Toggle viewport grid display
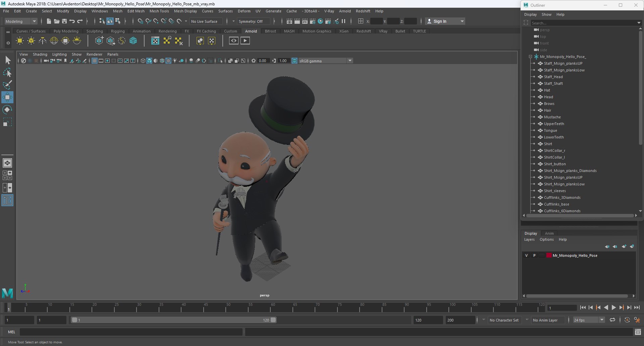 (x=95, y=61)
